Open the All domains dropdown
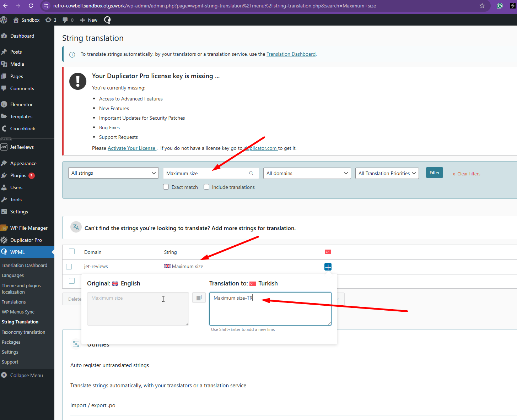The width and height of the screenshot is (517, 420). tap(307, 173)
